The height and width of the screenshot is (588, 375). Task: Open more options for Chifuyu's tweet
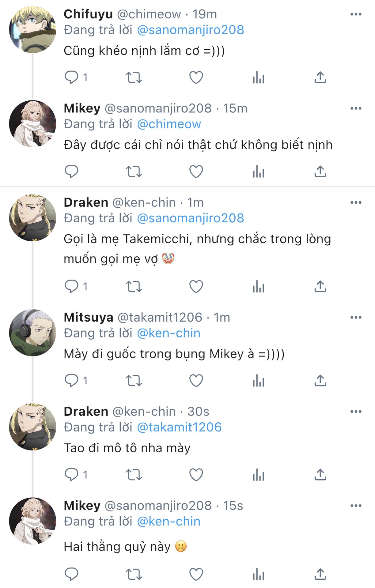(x=356, y=14)
